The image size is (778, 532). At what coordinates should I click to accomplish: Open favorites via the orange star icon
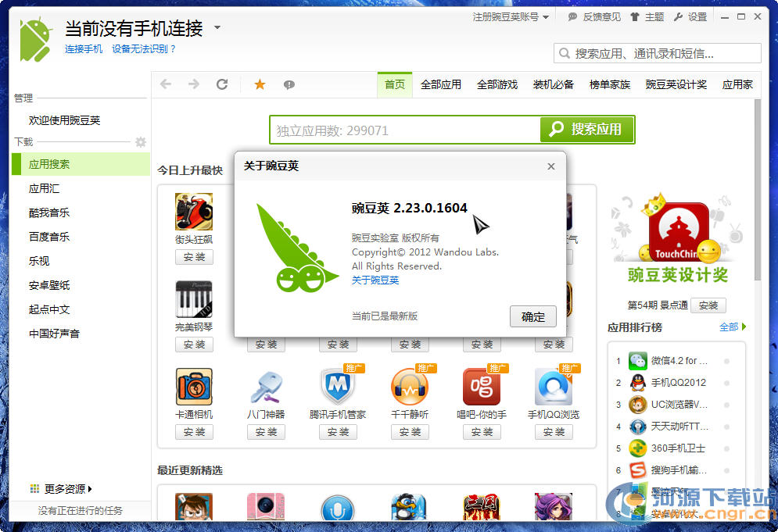[x=260, y=84]
